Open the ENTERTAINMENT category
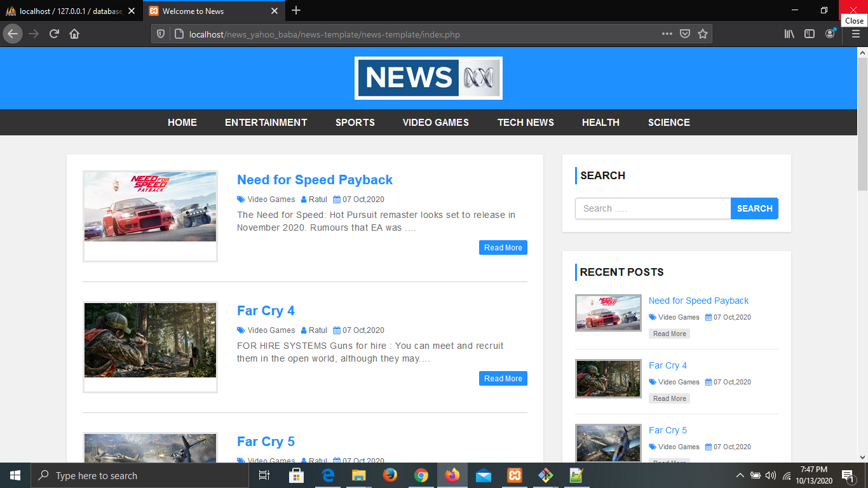The width and height of the screenshot is (868, 488). pos(266,123)
